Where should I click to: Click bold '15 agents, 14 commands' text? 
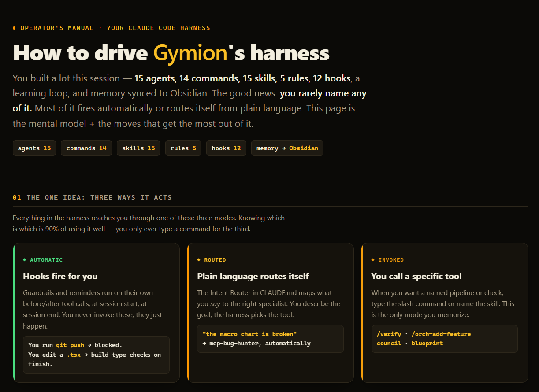pyautogui.click(x=186, y=78)
